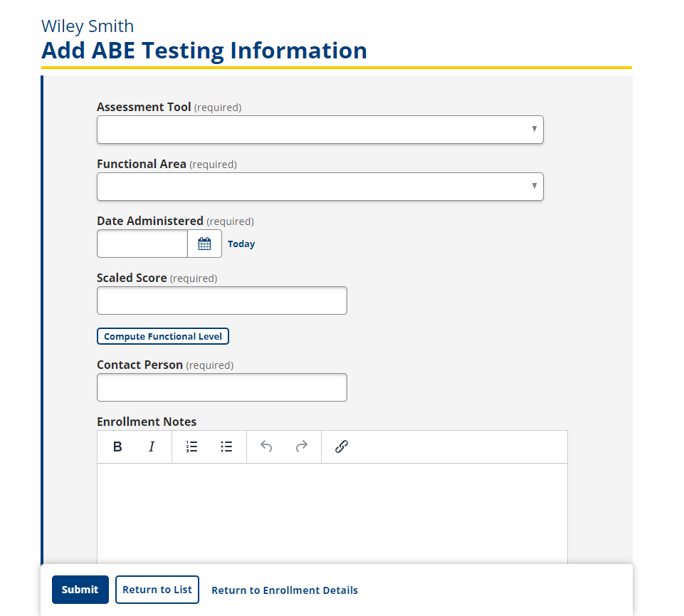Open the Assessment Tool dropdown

point(320,130)
